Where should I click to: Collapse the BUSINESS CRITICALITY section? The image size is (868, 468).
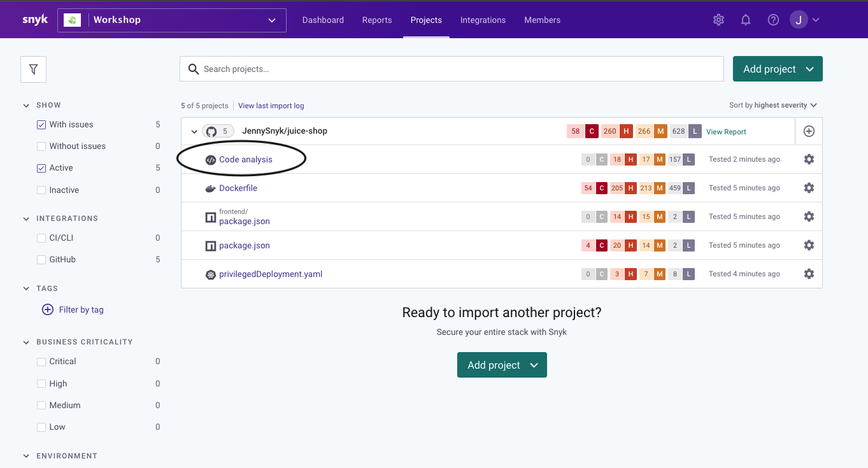pos(26,343)
